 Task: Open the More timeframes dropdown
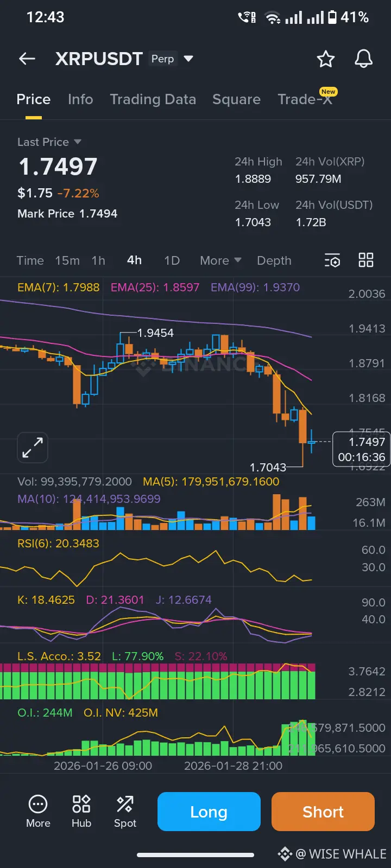(x=220, y=261)
